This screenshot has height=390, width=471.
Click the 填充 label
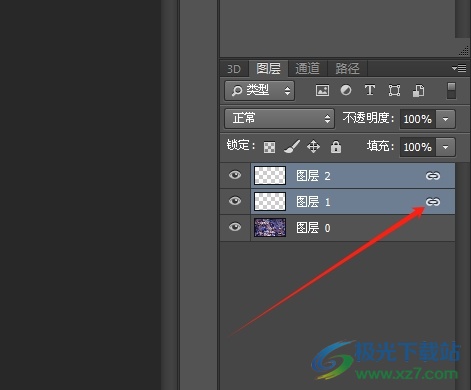(381, 146)
